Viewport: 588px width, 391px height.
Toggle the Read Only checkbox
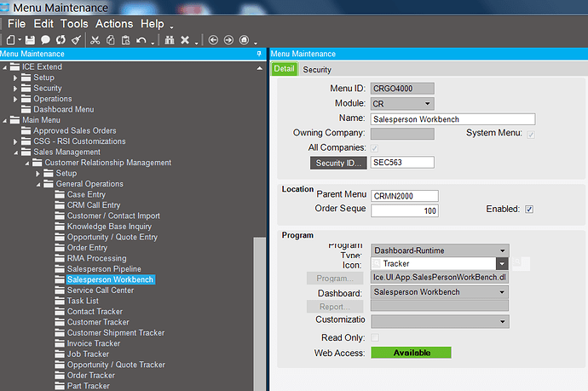pos(375,337)
